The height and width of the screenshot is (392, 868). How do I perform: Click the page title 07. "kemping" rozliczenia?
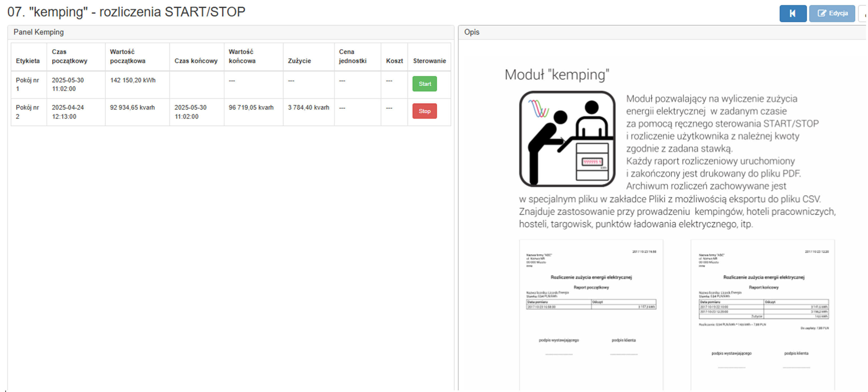126,12
